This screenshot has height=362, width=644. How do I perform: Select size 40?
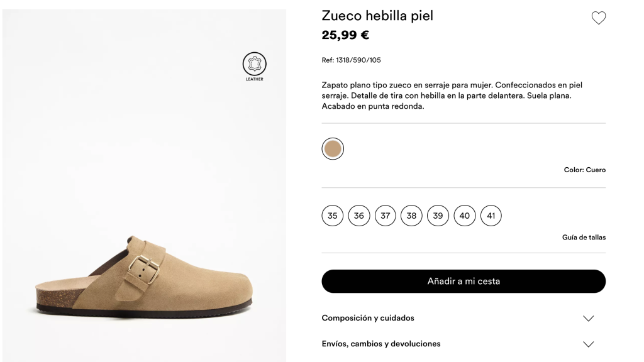click(464, 216)
